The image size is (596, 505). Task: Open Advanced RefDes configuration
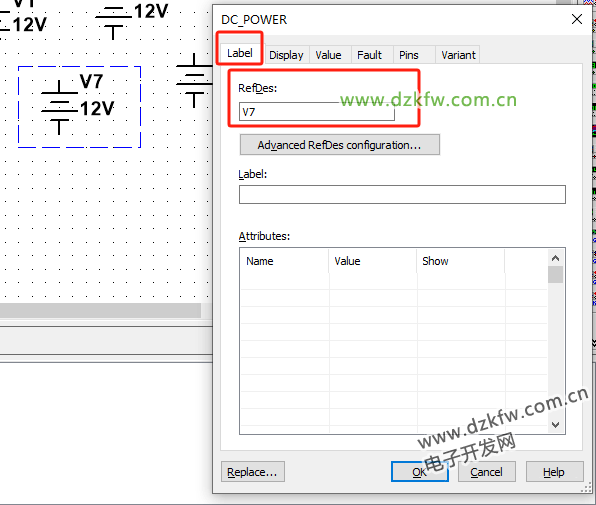(x=339, y=145)
